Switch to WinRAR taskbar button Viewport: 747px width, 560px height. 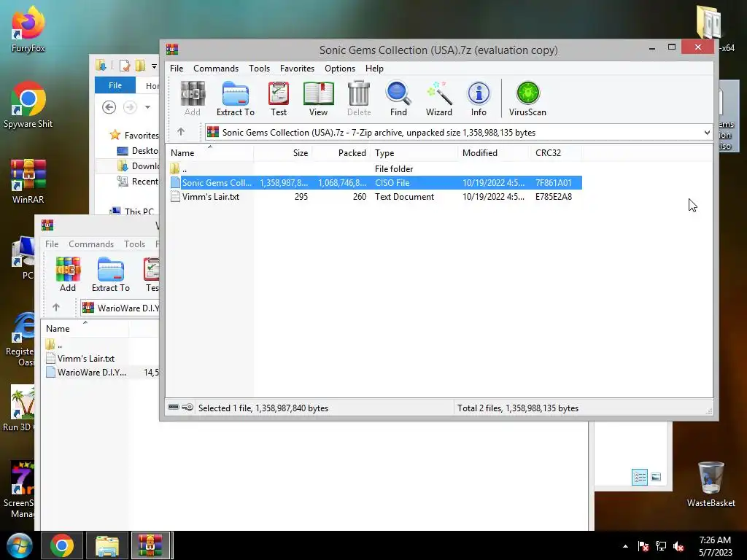coord(150,545)
